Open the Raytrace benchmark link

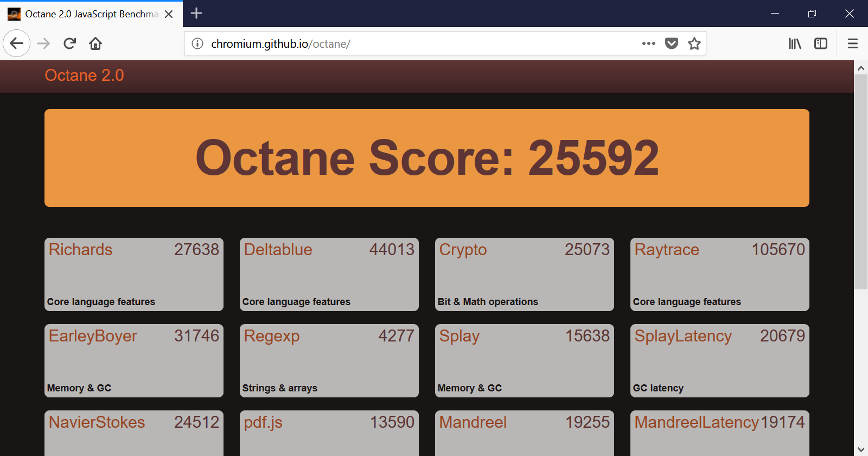coord(667,250)
